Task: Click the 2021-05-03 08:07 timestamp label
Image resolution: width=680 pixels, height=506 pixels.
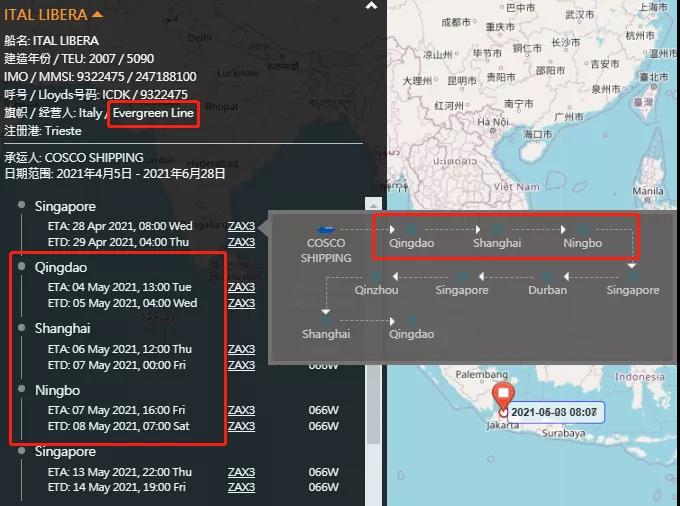Action: point(553,411)
